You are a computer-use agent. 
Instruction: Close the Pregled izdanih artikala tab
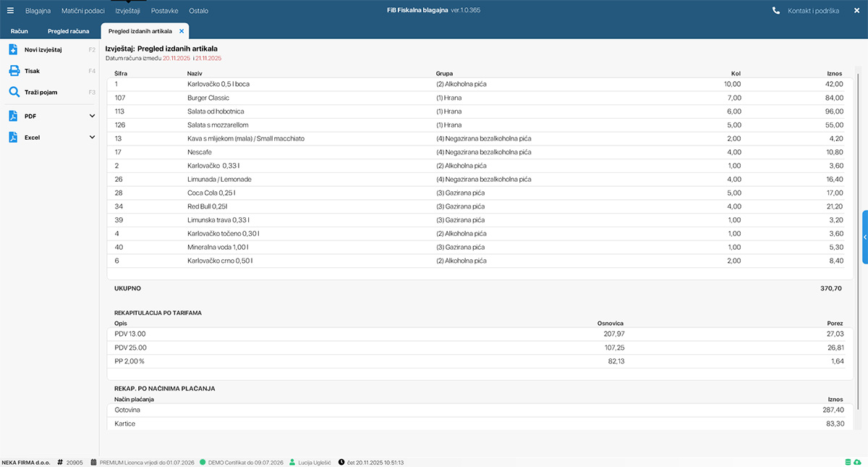coord(182,32)
